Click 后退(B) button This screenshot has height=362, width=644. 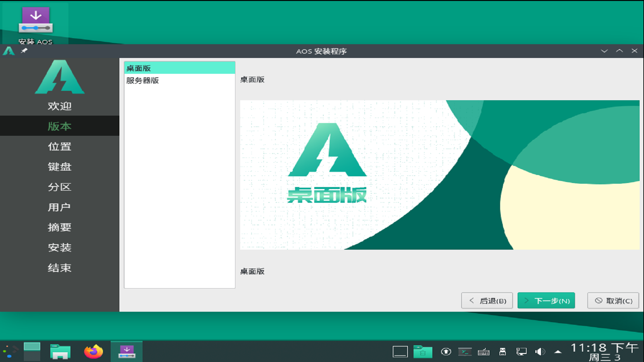tap(487, 301)
